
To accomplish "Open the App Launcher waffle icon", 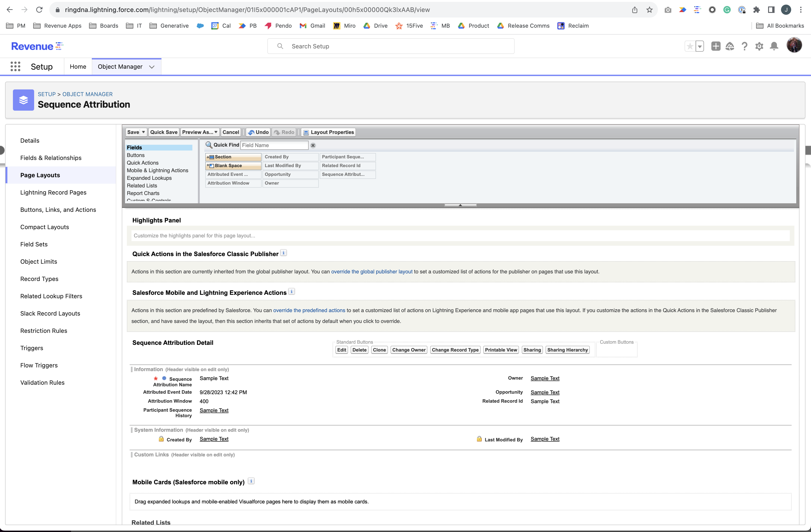I will click(15, 66).
